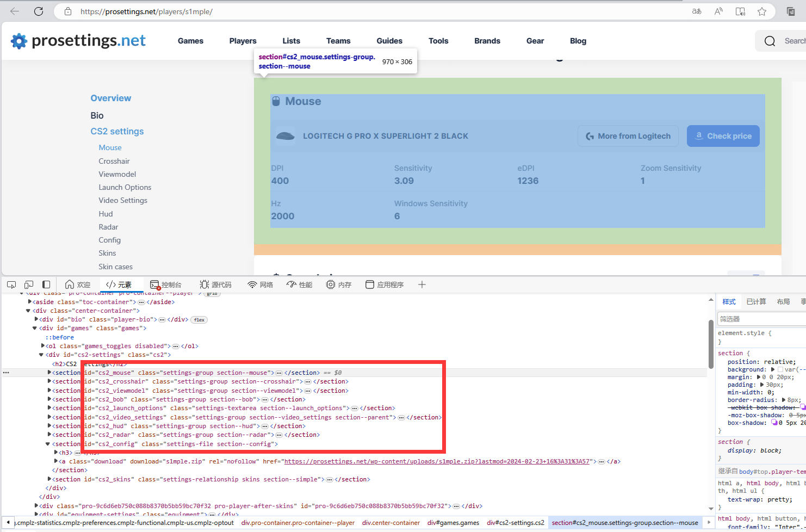
Task: Click the box-shadow editor swatch icon
Action: pos(774,423)
